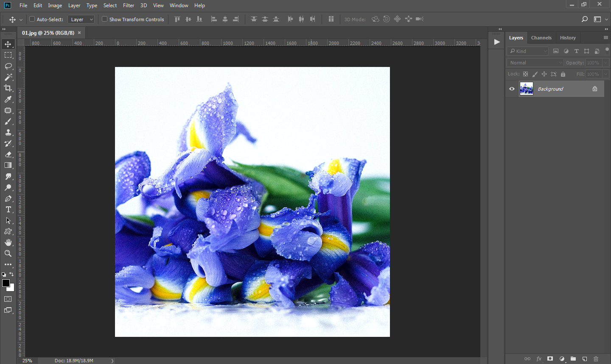
Task: Click the Search button in options bar
Action: tap(584, 19)
